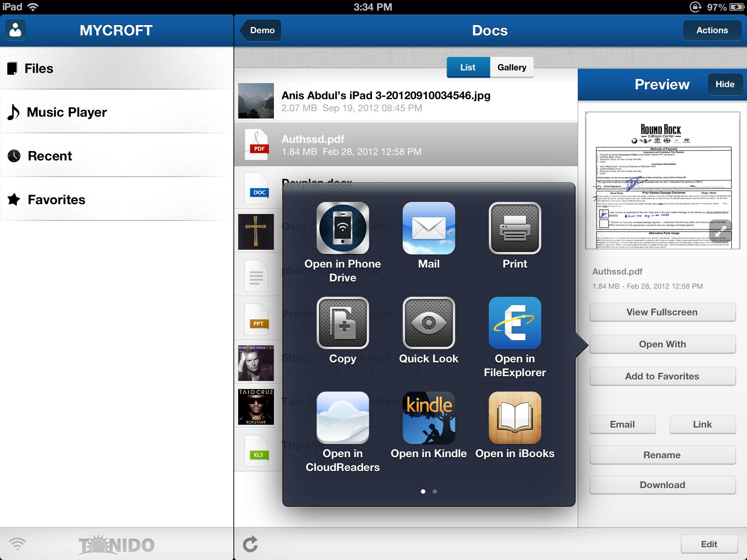Open the file in Kindle
The height and width of the screenshot is (560, 747).
coord(429,418)
